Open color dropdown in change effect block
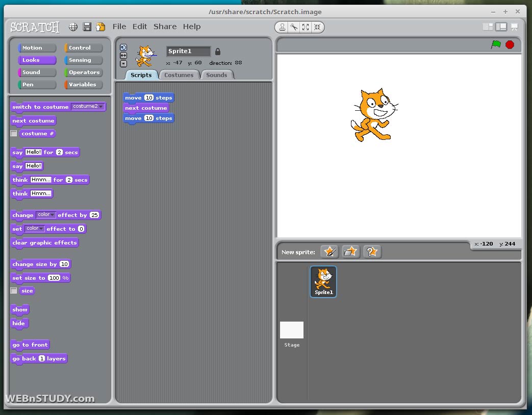This screenshot has height=415, width=532. tap(45, 214)
